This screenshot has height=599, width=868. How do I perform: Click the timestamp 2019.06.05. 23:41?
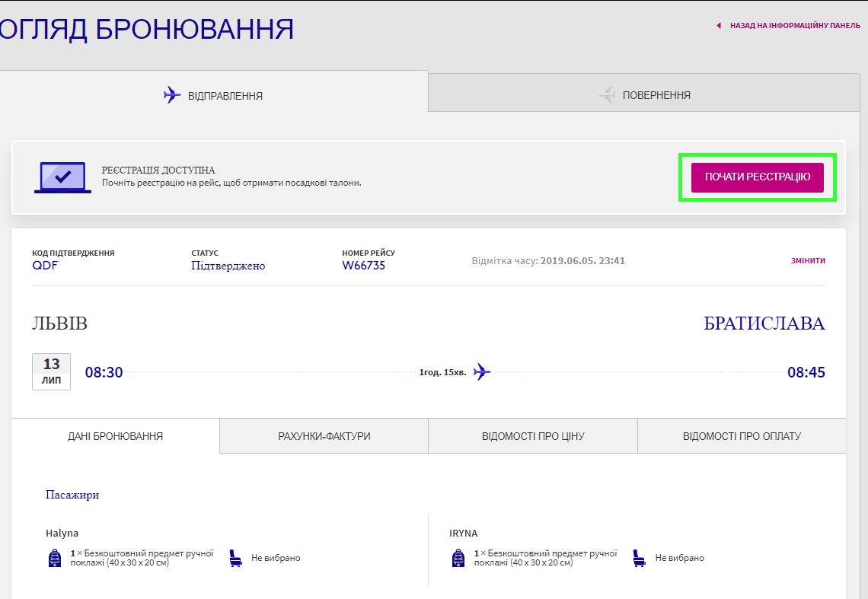[x=582, y=261]
